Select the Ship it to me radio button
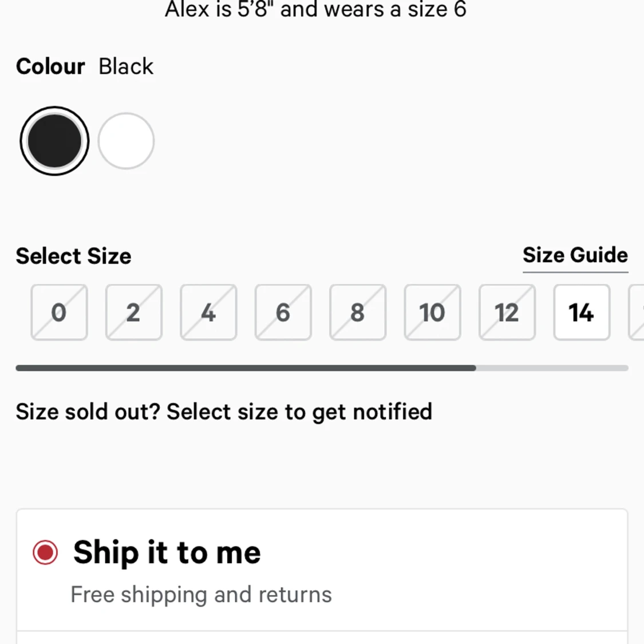The height and width of the screenshot is (644, 644). (45, 552)
